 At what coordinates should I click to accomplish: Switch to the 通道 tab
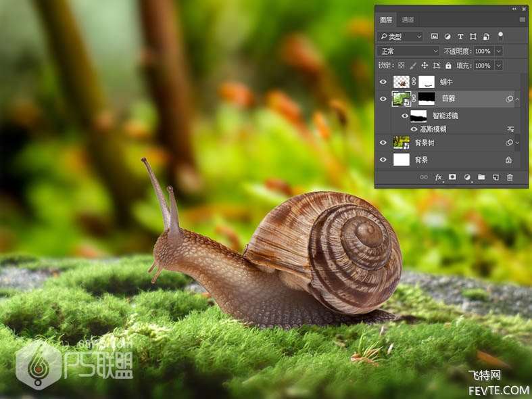408,20
